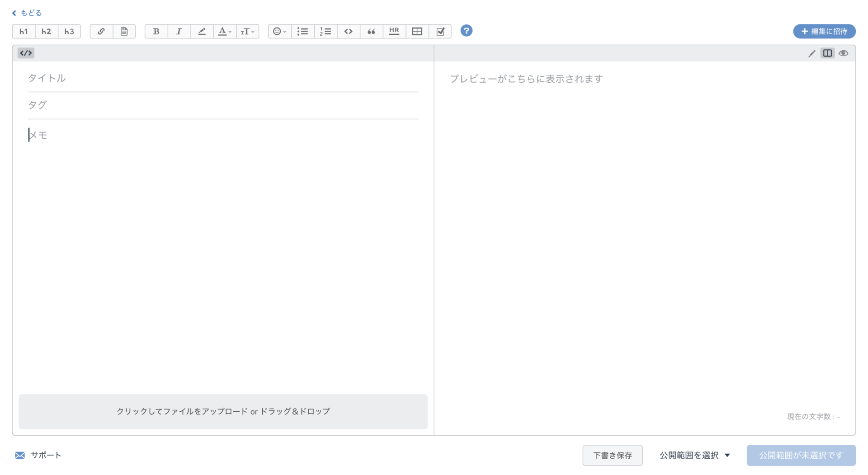Switch to preview-only eye view
868x475 pixels.
843,53
